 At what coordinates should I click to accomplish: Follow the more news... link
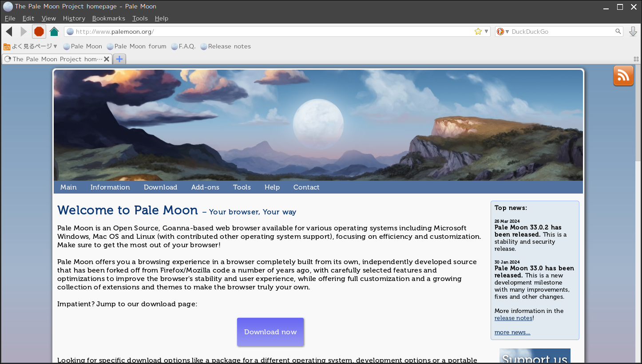pos(512,332)
